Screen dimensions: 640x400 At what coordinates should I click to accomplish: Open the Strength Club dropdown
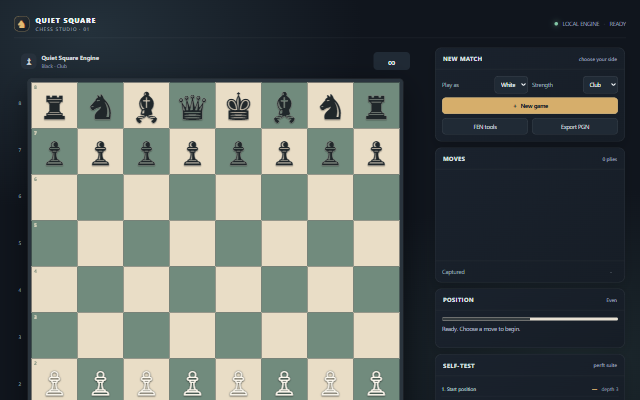point(600,85)
